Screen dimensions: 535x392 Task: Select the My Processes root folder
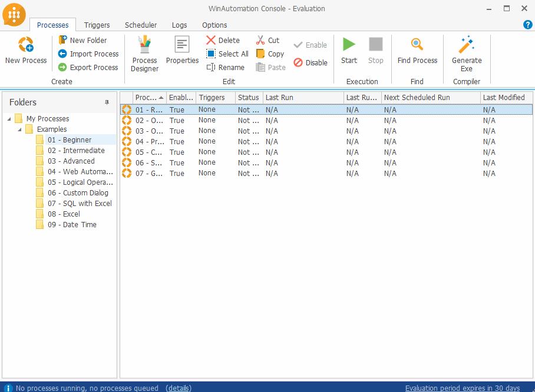[x=48, y=119]
